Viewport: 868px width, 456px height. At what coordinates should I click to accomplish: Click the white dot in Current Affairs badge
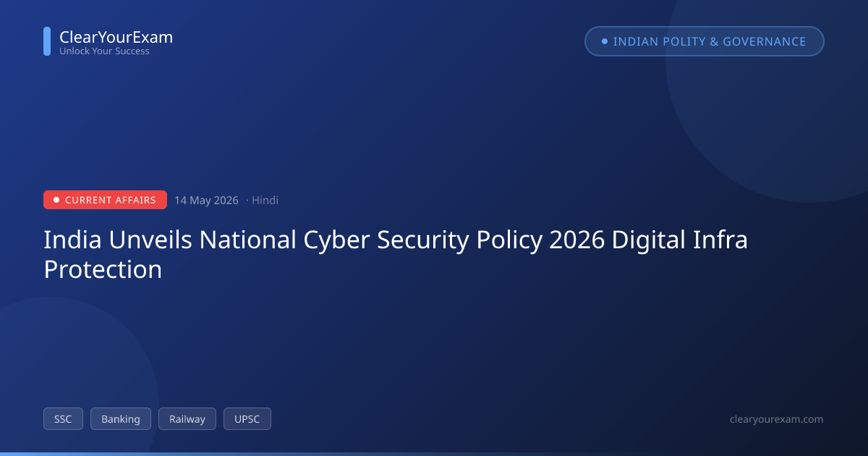click(56, 200)
